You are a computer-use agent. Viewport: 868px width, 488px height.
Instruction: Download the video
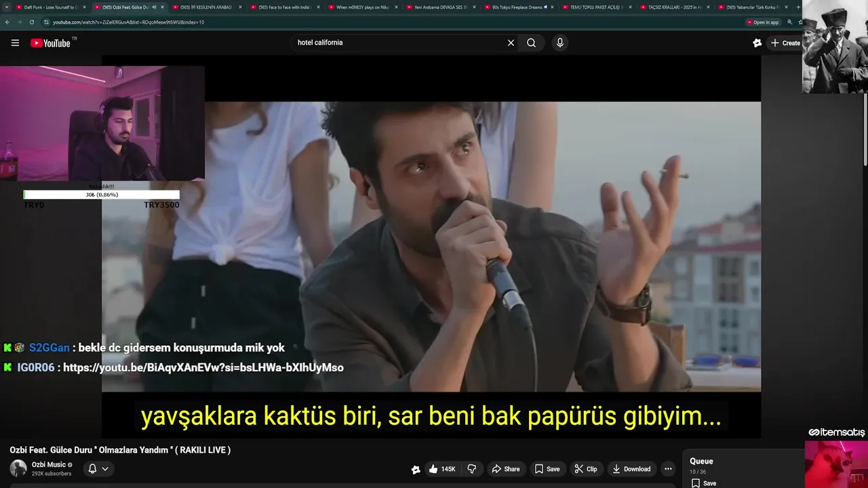[631, 469]
